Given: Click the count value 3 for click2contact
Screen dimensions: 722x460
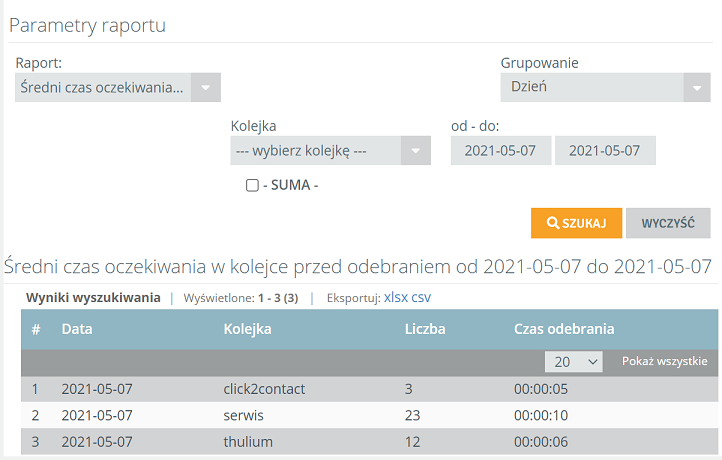Looking at the screenshot, I should click(408, 389).
